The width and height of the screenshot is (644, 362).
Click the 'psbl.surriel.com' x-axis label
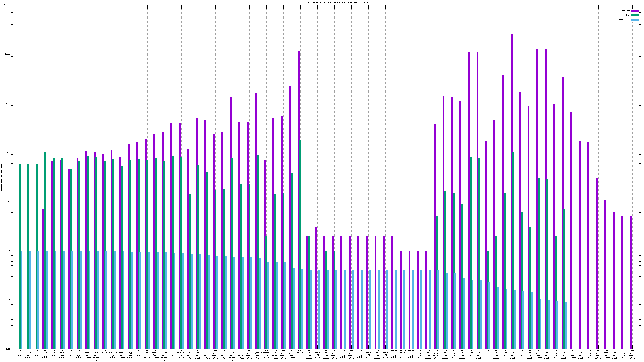(104, 354)
